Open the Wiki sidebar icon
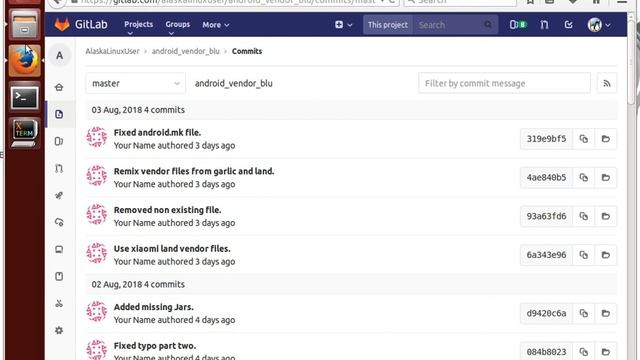This screenshot has height=360, width=640. (59, 276)
